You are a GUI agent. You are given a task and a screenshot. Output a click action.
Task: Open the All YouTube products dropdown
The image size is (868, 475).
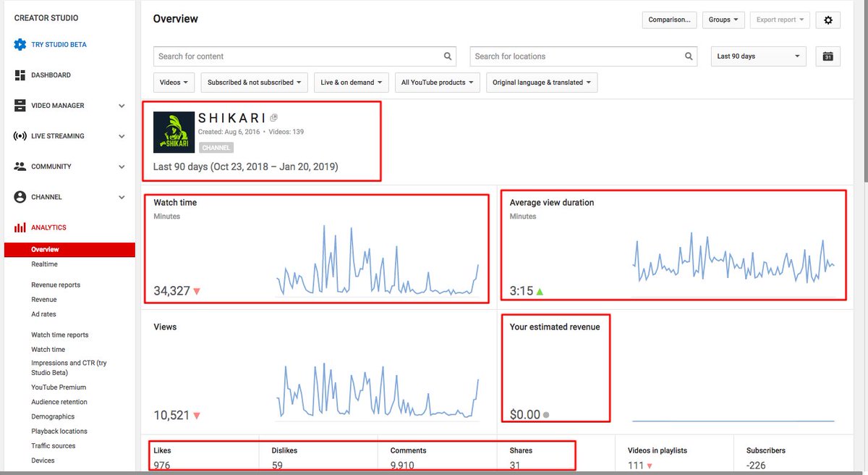tap(438, 83)
